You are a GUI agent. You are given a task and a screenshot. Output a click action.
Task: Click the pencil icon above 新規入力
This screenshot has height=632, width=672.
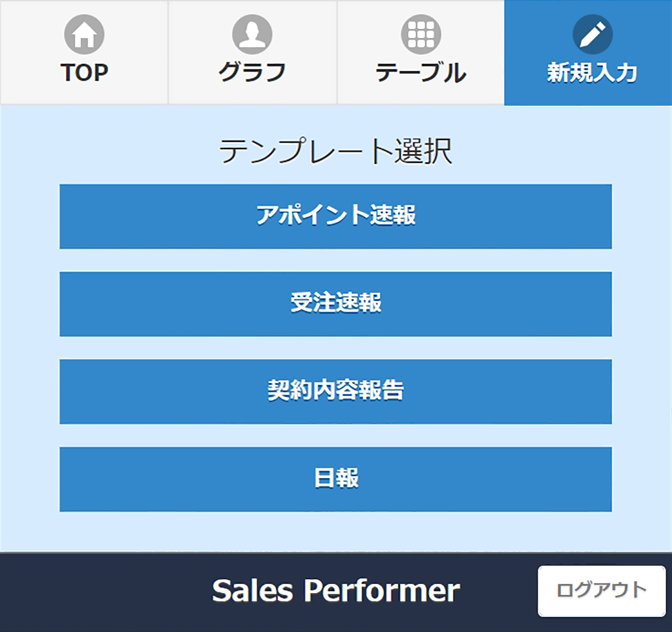point(592,35)
